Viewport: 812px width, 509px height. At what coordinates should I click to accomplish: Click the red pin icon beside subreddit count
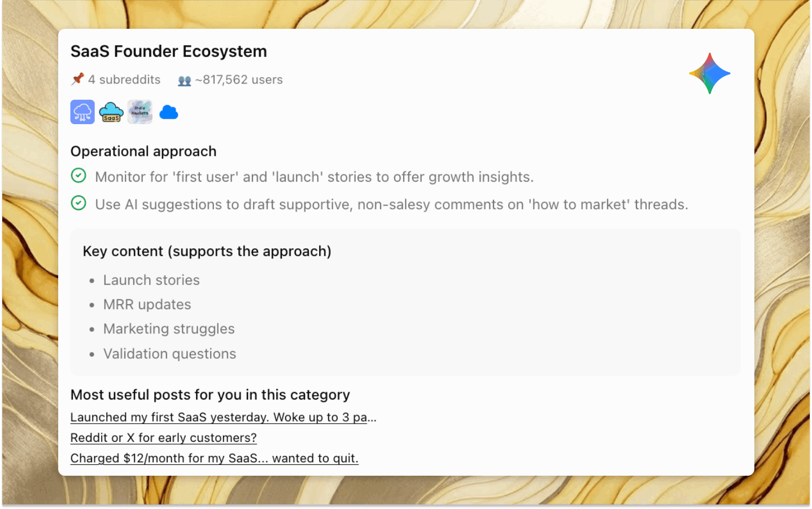tap(78, 80)
